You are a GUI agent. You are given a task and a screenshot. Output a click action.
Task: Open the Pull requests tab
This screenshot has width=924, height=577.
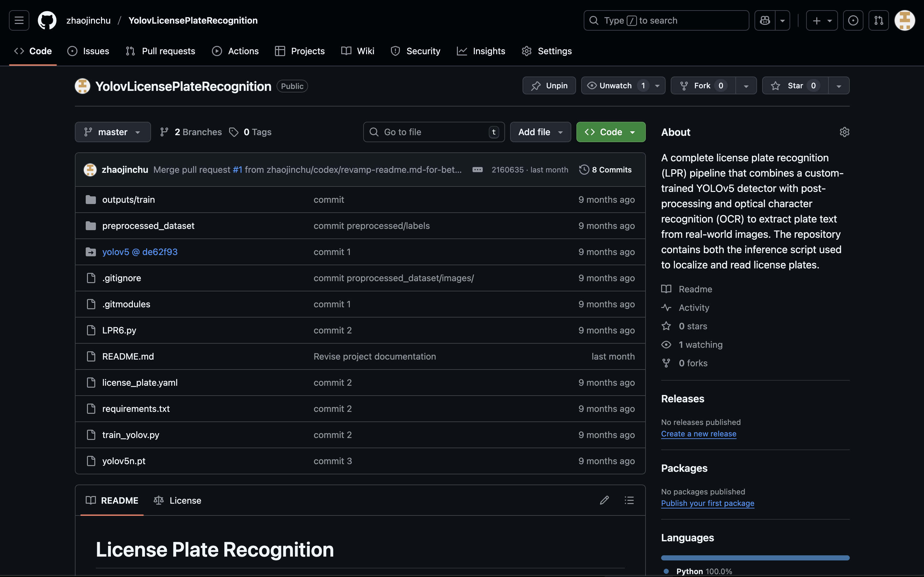[x=161, y=51]
